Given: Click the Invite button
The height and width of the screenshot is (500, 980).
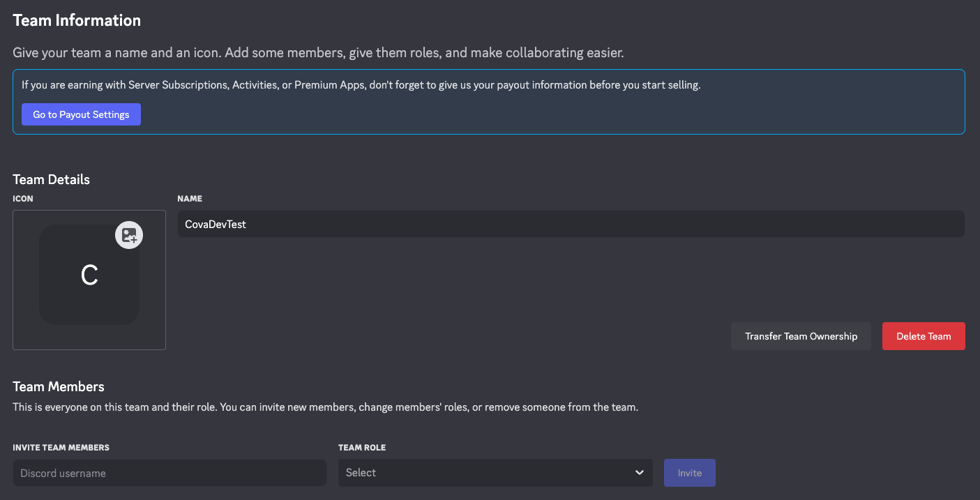Looking at the screenshot, I should [689, 473].
